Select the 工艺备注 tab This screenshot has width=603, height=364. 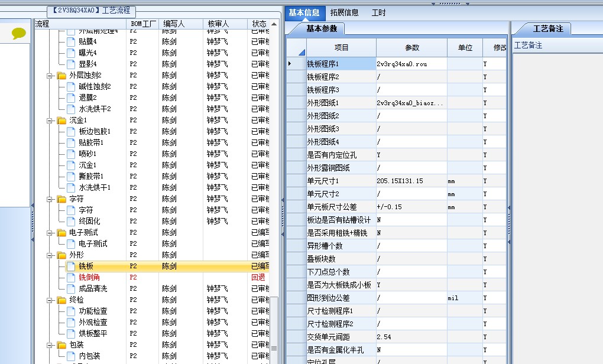(547, 28)
